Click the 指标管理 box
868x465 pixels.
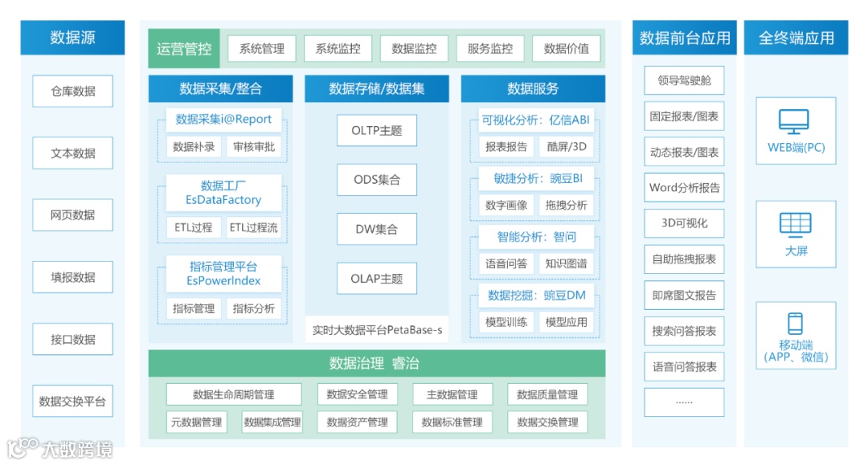click(x=194, y=308)
